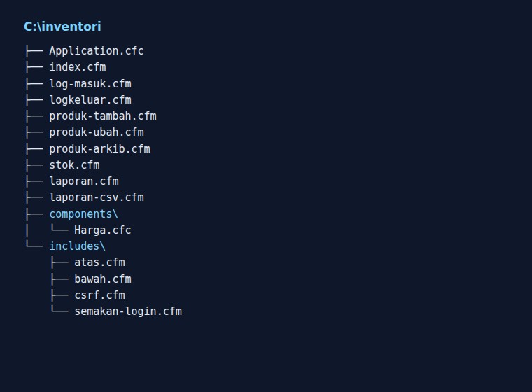Open log-masuk.cfm file
This screenshot has height=392, width=532.
coord(90,83)
